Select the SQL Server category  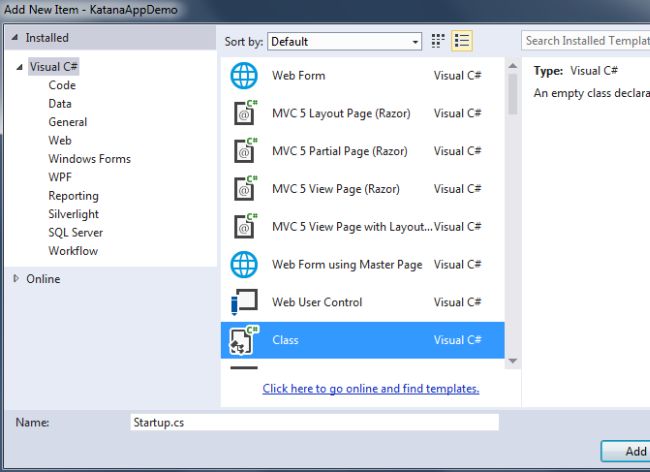(x=75, y=232)
